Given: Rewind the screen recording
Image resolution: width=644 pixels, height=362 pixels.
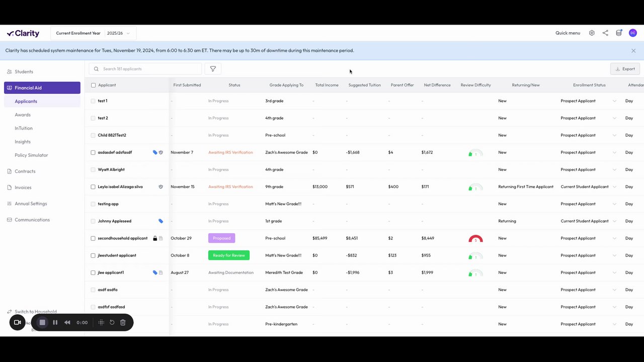Looking at the screenshot, I should [x=67, y=322].
